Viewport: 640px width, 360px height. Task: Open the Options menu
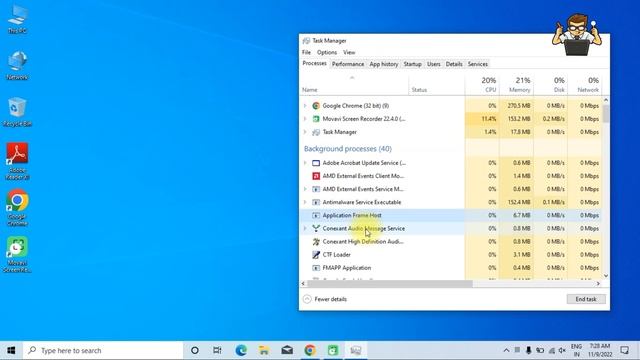point(327,52)
